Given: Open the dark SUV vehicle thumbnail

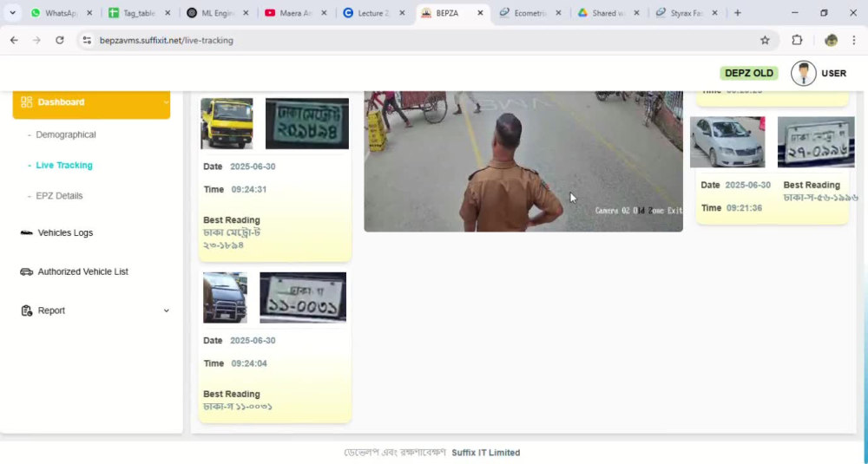Looking at the screenshot, I should pyautogui.click(x=226, y=297).
